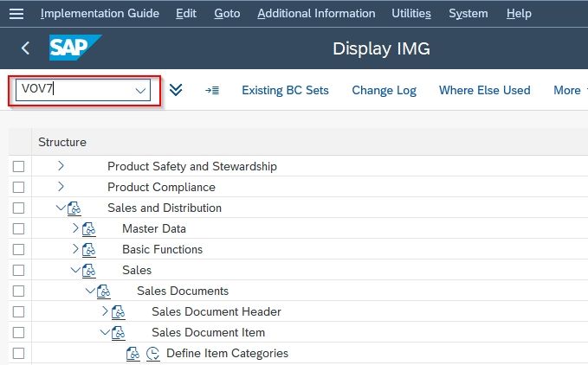The image size is (588, 365).
Task: Open the transaction code dropdown arrow
Action: pyautogui.click(x=140, y=91)
